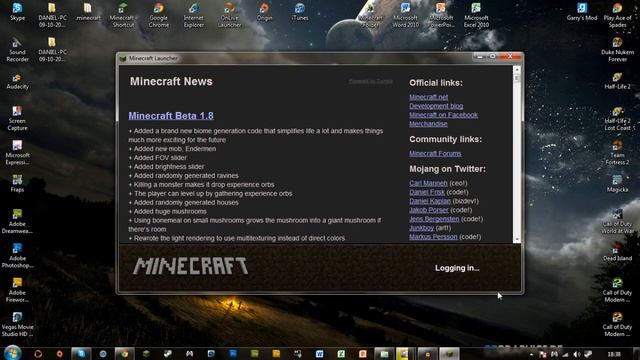Visit the Minecraft on Facebook link

click(443, 115)
